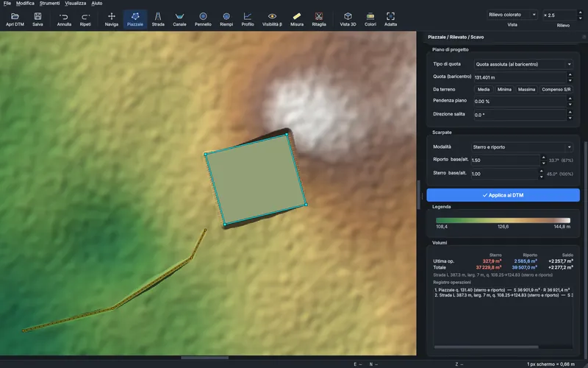Select the Misura measure tool
Viewport: 588px width, 368px height.
[297, 19]
